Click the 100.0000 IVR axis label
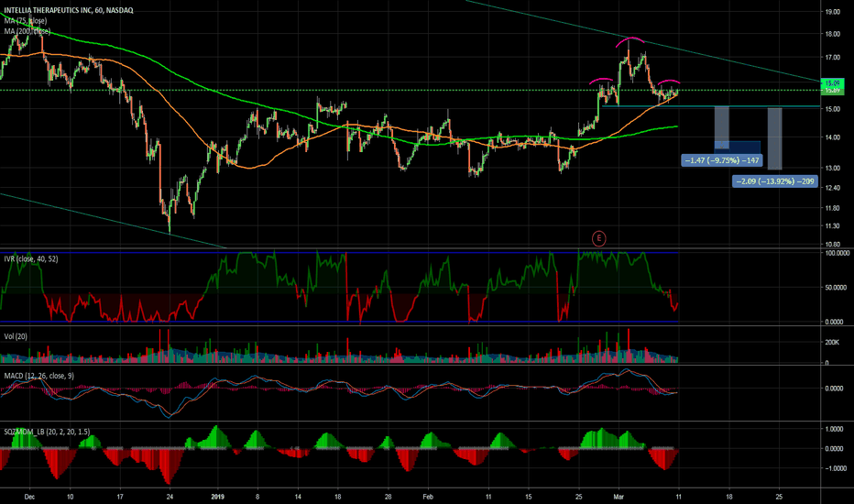This screenshot has width=854, height=504. pos(838,253)
